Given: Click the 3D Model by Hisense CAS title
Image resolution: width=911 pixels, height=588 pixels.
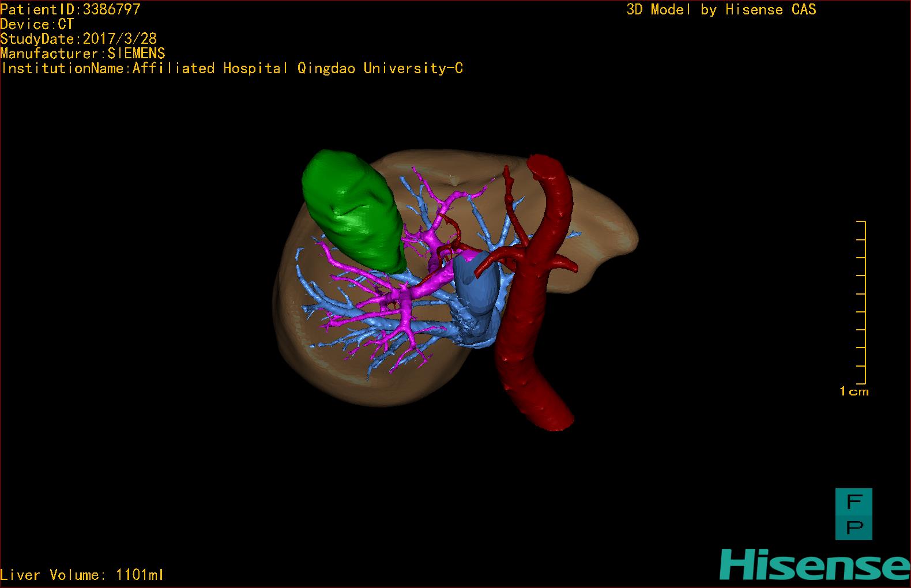Looking at the screenshot, I should point(721,9).
